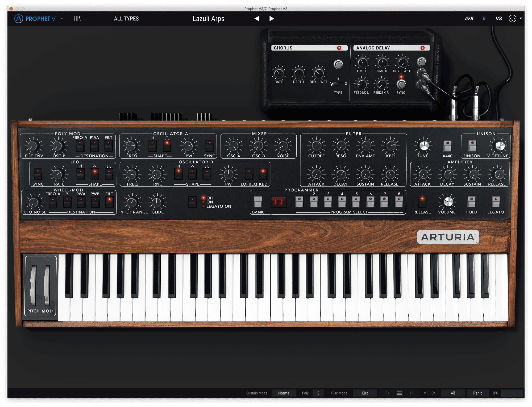Switch to the 5VS hybrid view
Screen dimensions: 532x407
(x=469, y=19)
